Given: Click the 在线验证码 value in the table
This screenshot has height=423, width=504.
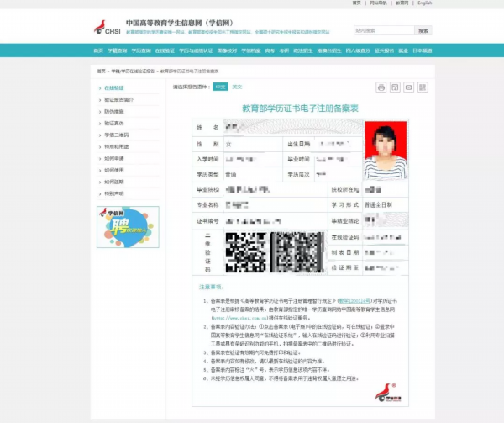Looking at the screenshot, I should coord(382,237).
